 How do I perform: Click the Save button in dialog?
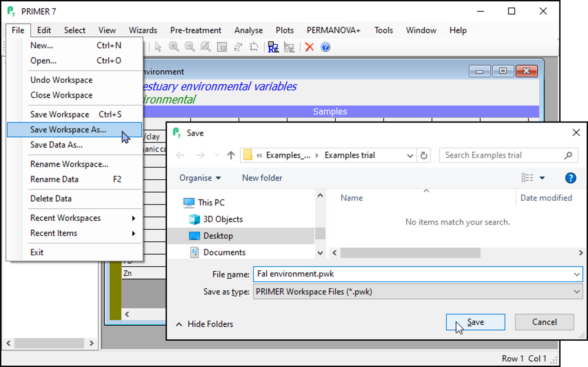475,322
